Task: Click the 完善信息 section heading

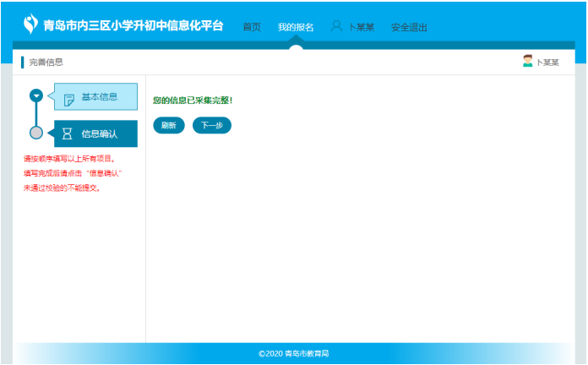Action: click(46, 62)
